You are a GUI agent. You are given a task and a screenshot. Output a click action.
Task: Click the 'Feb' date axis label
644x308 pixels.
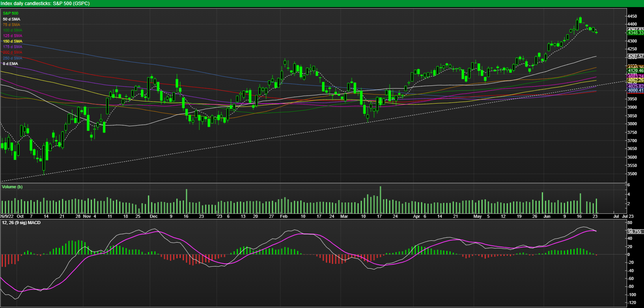(x=284, y=216)
